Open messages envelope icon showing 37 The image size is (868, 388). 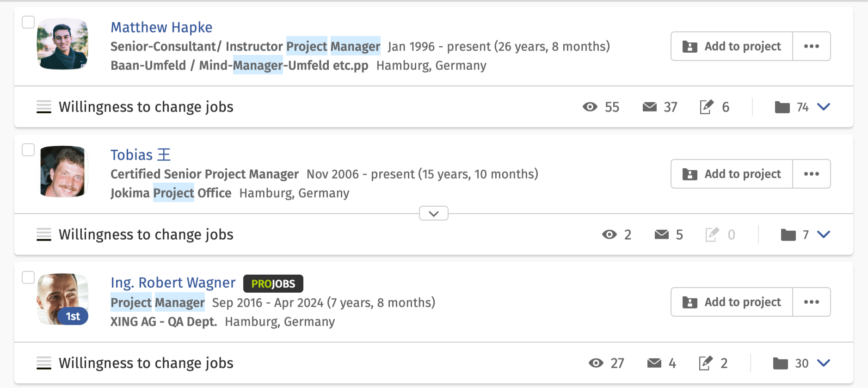650,107
